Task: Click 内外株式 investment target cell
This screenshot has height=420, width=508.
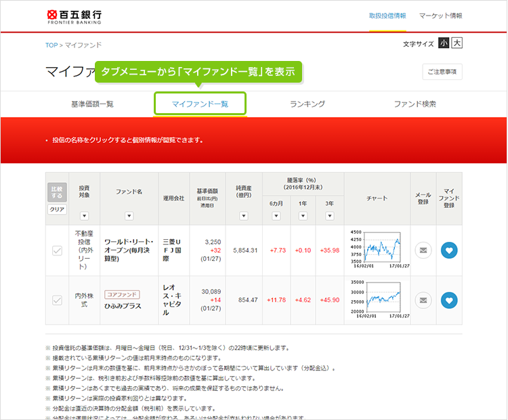Action: click(84, 300)
